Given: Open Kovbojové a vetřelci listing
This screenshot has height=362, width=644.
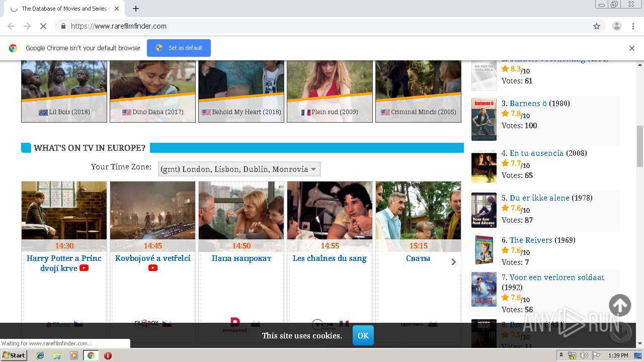Looking at the screenshot, I should pyautogui.click(x=153, y=258).
